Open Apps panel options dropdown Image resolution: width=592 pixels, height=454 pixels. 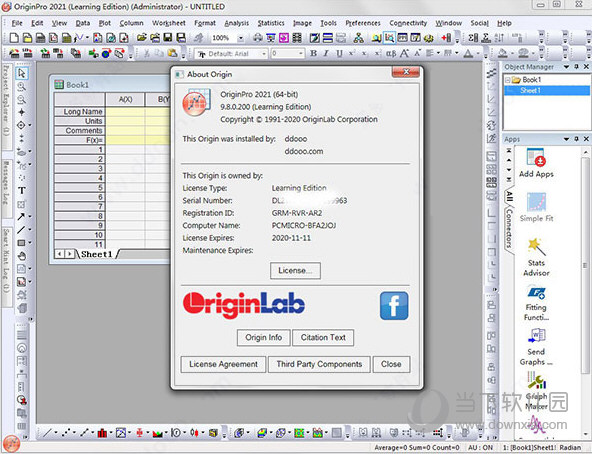566,139
